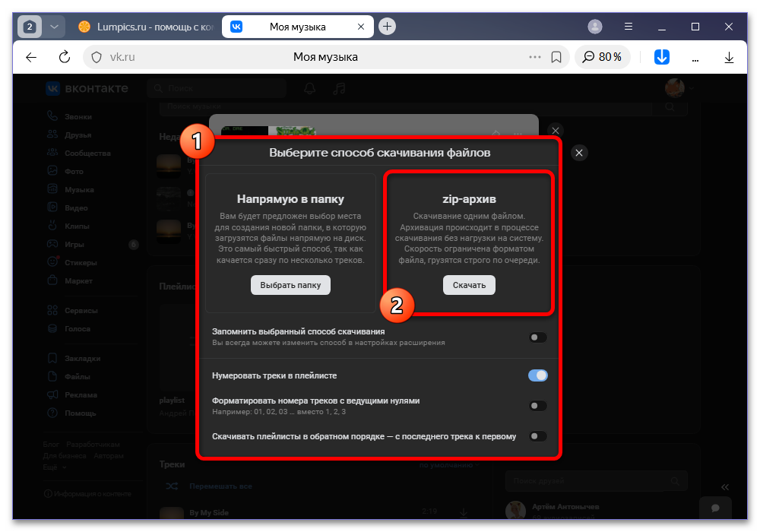
Task: Switch to the Lumpics.ru tab
Action: pyautogui.click(x=146, y=27)
